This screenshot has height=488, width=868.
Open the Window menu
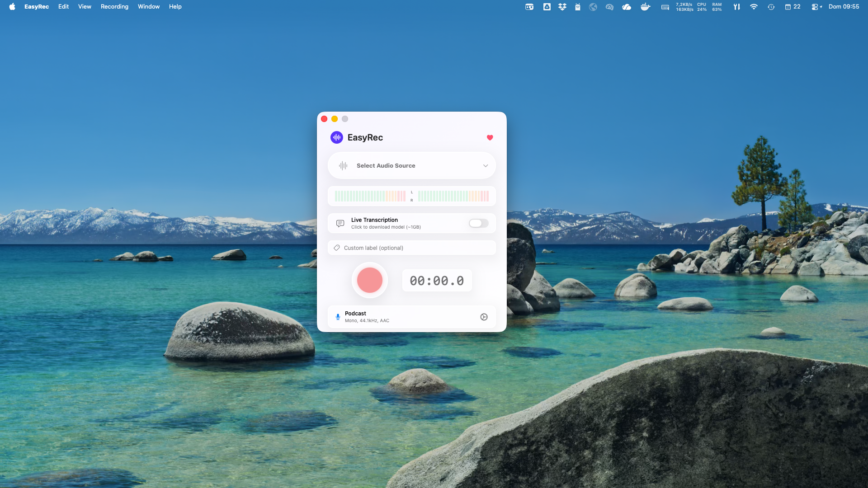point(148,7)
